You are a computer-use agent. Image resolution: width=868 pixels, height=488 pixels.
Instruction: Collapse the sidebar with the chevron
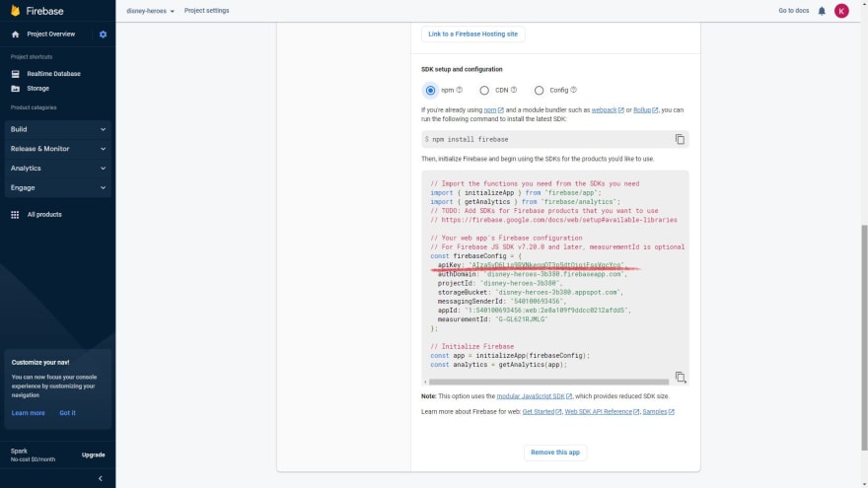click(x=101, y=478)
